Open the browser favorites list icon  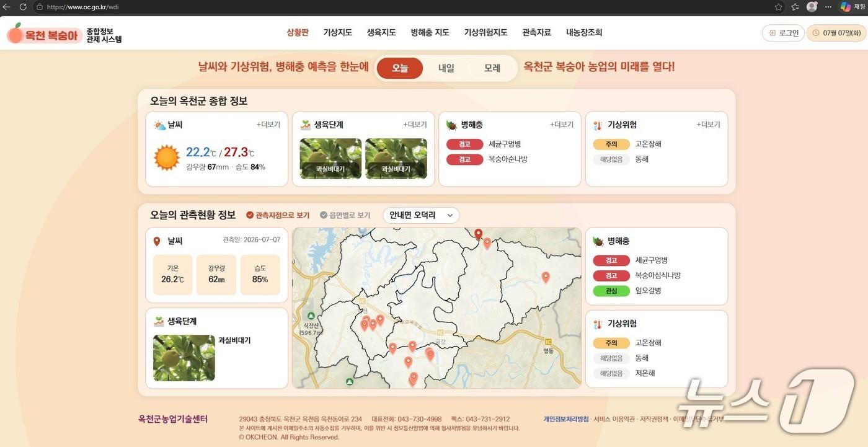795,7
